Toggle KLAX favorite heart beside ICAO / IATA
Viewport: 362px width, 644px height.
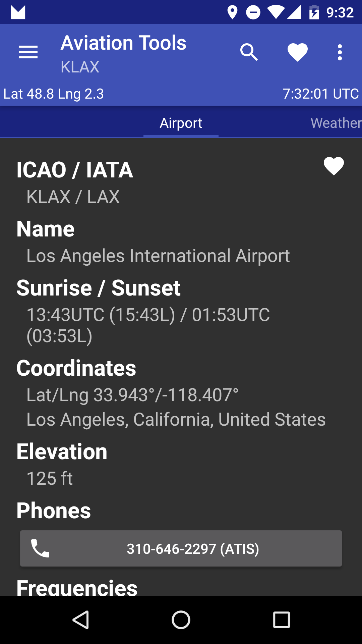click(334, 166)
